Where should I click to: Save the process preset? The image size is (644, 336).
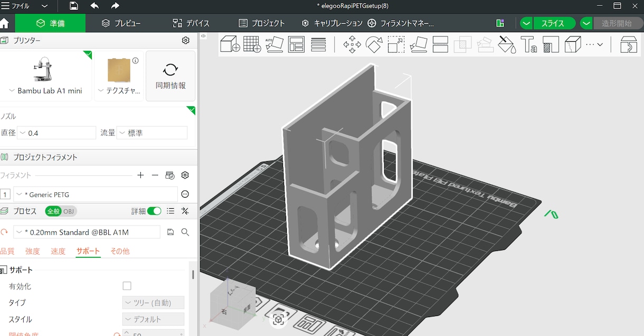point(171,232)
